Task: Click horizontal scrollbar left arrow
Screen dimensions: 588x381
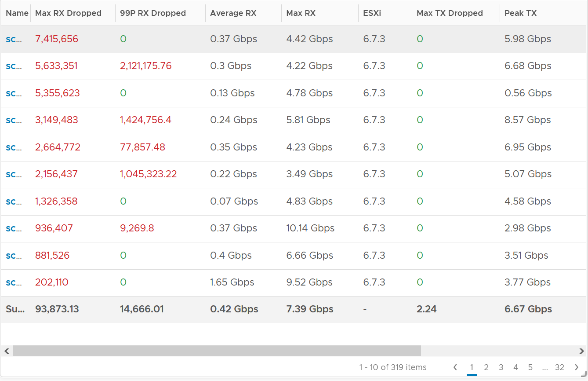Action: coord(7,351)
